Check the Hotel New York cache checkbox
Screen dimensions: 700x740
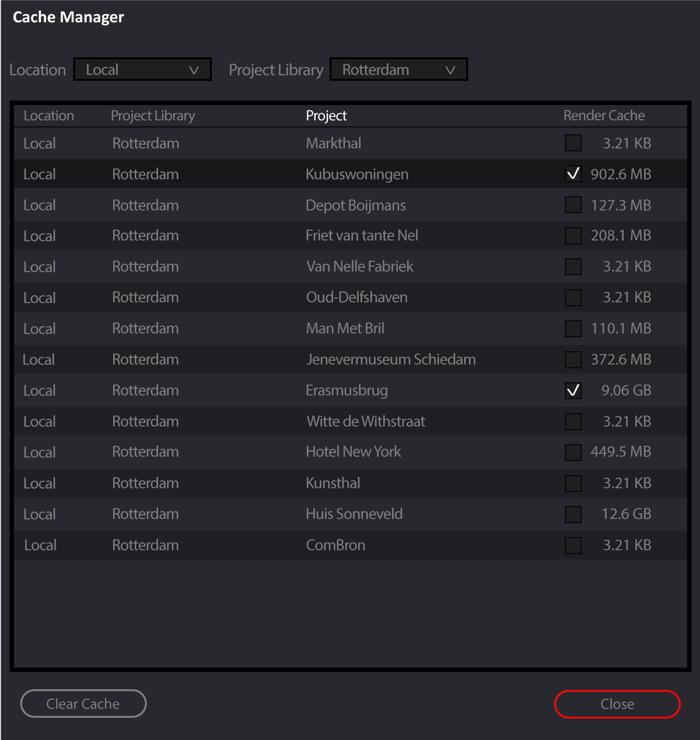572,452
